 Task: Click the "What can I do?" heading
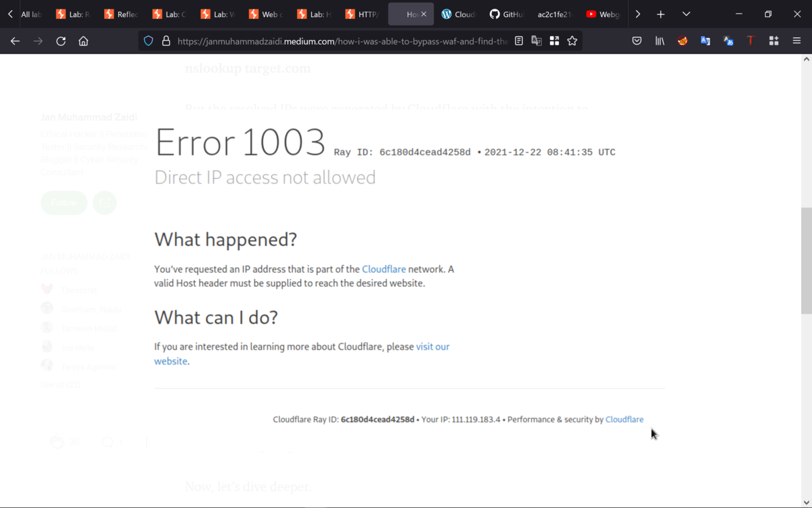pos(216,318)
